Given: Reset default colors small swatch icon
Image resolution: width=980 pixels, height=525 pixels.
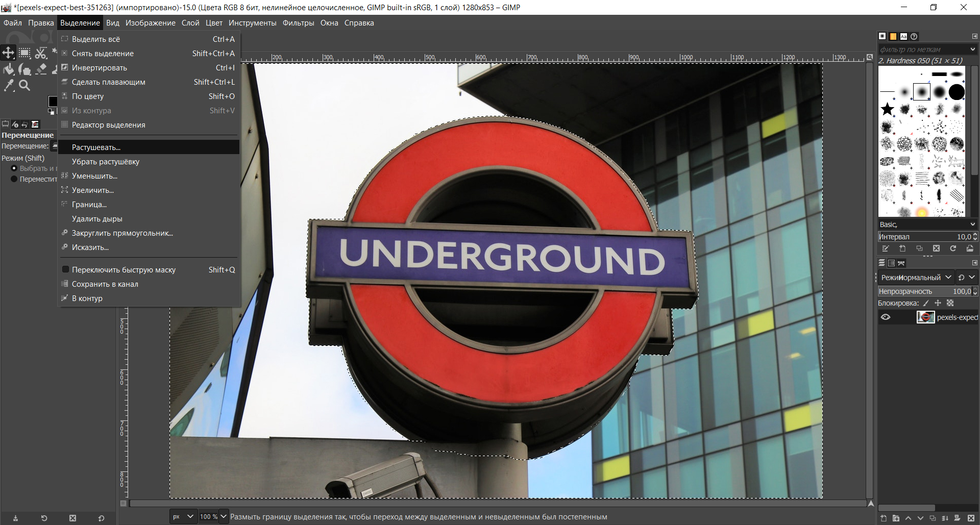Looking at the screenshot, I should 51,111.
